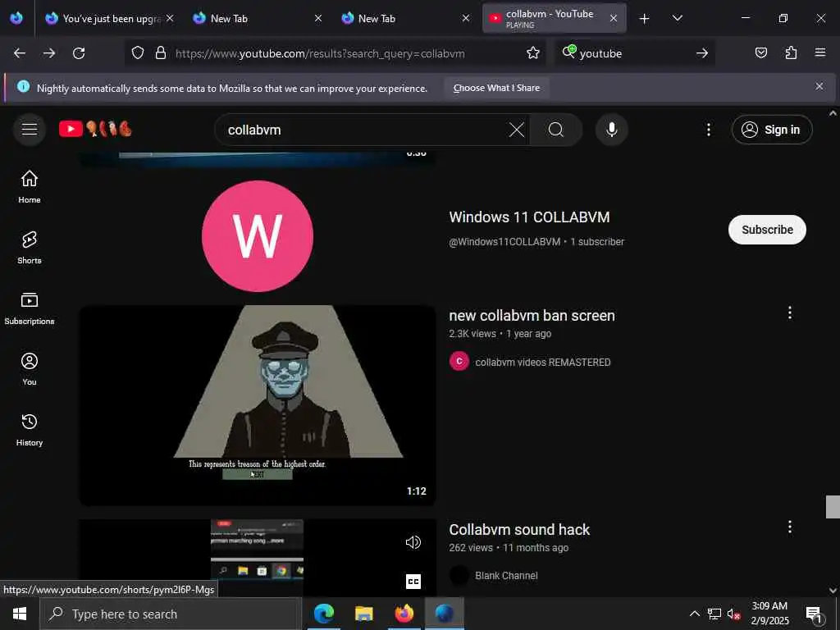Go forward in Firefox
This screenshot has height=630, width=840.
click(49, 53)
